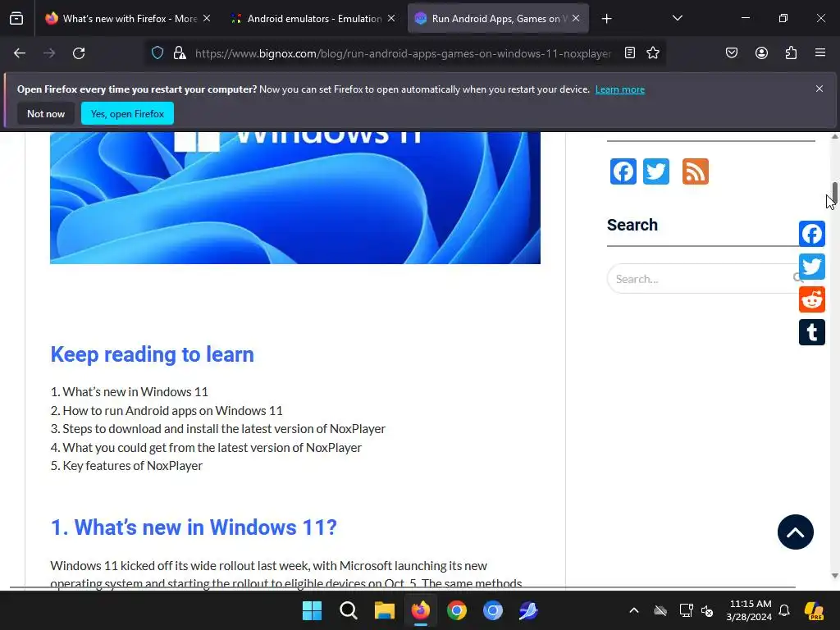Open tracking protection shield icon
Image resolution: width=840 pixels, height=630 pixels.
[x=157, y=53]
